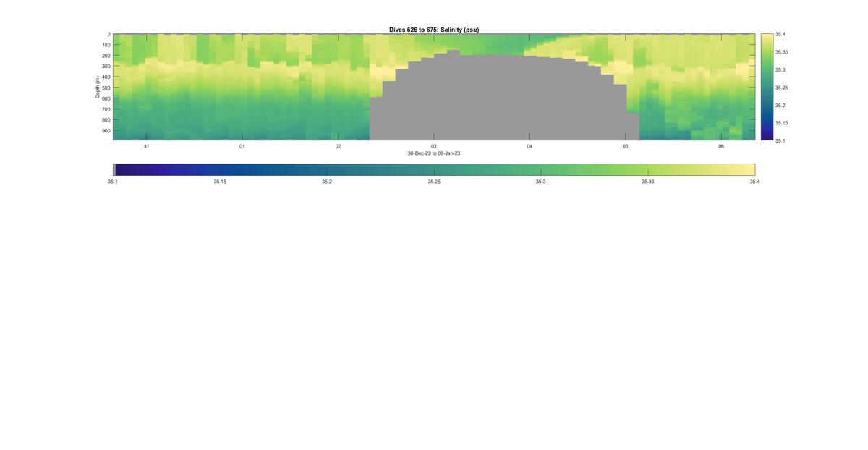The width and height of the screenshot is (868, 450).
Task: Choose "35.35" label under the horizontal colorbar
Action: click(x=648, y=182)
